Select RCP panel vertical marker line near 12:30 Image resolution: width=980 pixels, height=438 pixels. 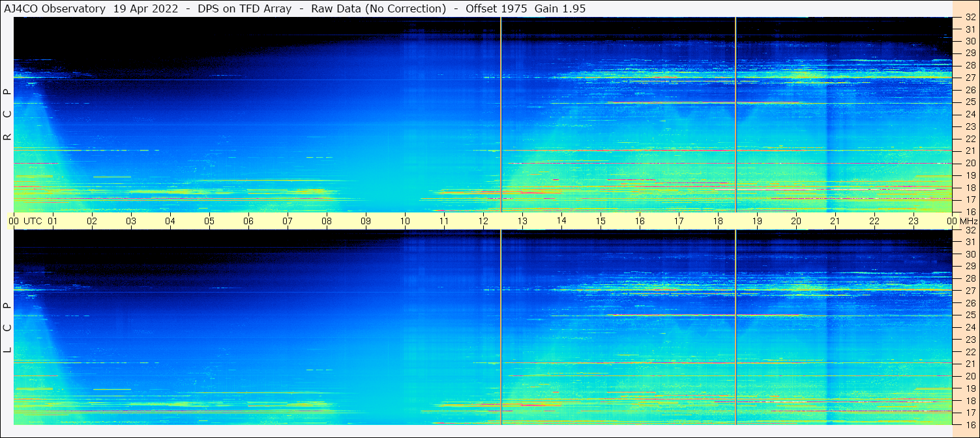[x=501, y=115]
